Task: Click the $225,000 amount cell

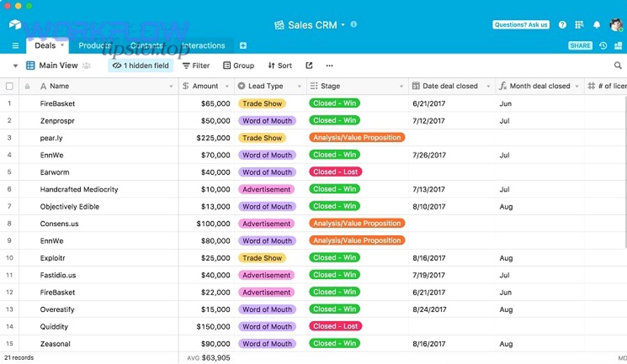Action: point(206,138)
